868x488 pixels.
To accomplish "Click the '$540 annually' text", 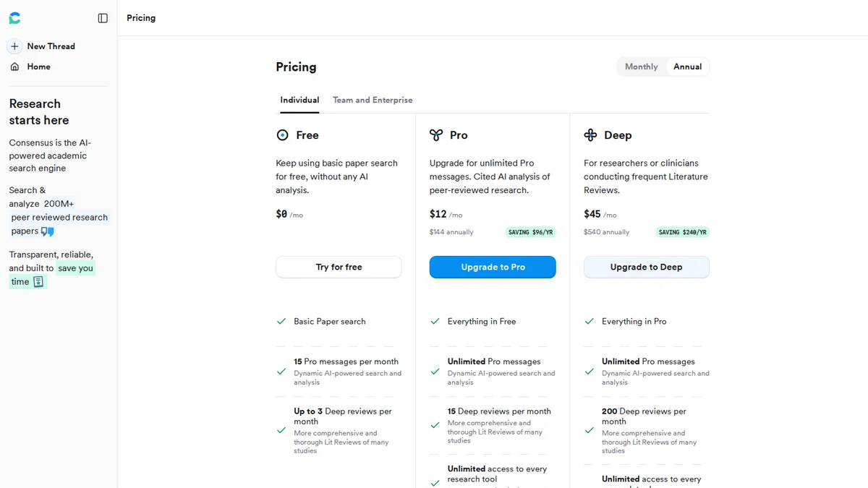I will coord(606,232).
